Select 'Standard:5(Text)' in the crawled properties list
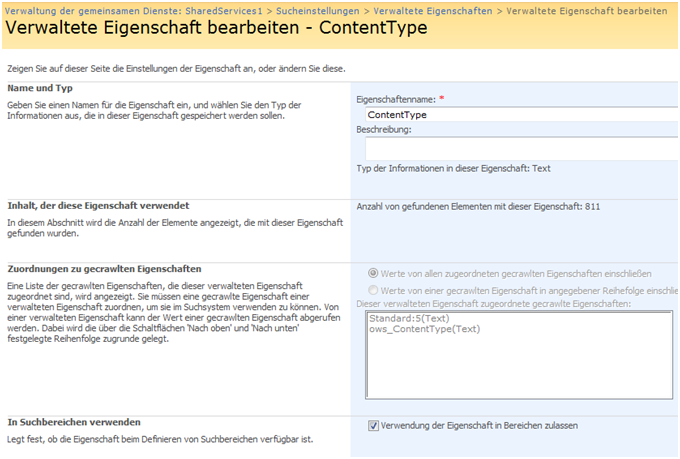The width and height of the screenshot is (680, 459). click(409, 318)
